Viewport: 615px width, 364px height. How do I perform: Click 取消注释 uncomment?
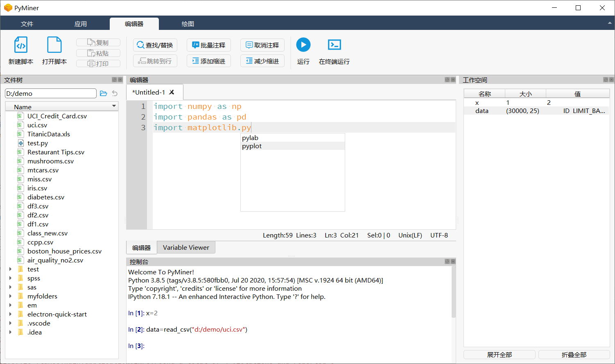(x=262, y=45)
